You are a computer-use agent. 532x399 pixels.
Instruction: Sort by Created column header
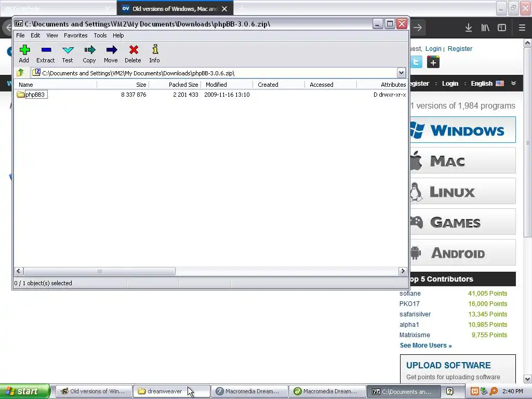[279, 85]
